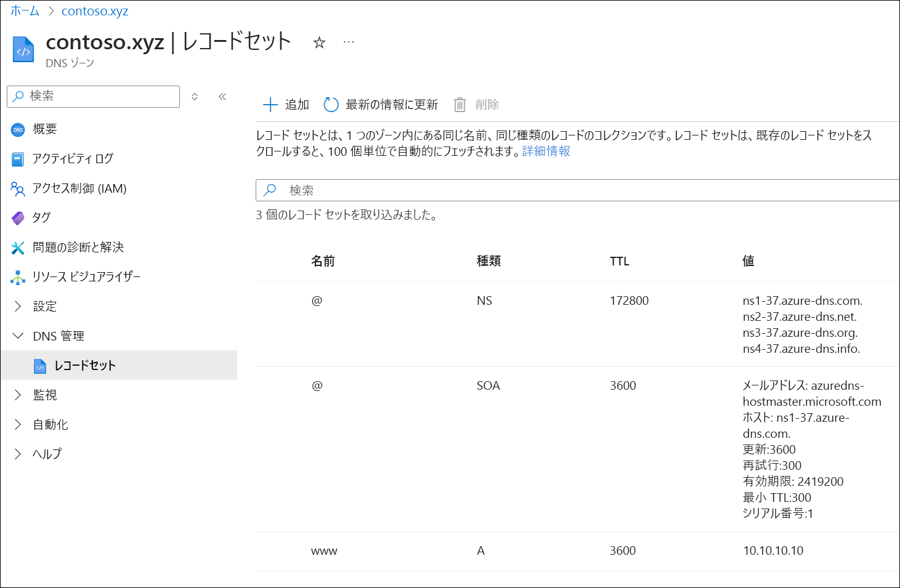Favorite this page with the star icon
Viewport: 900px width, 588px height.
pos(319,42)
